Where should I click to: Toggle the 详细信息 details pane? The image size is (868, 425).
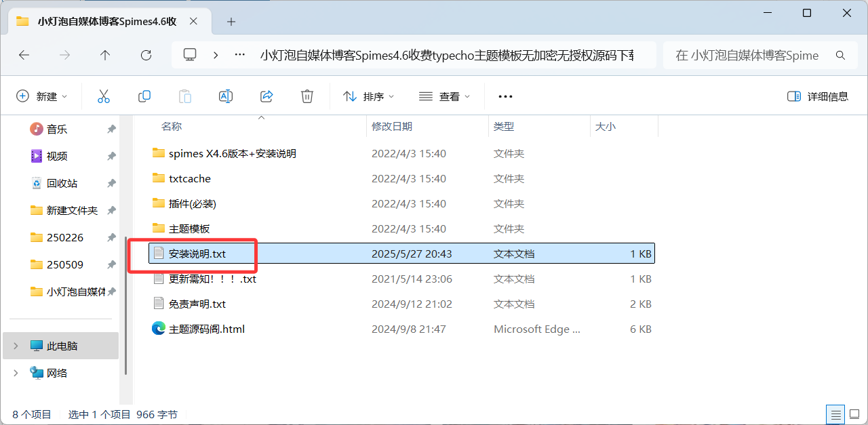pyautogui.click(x=818, y=96)
